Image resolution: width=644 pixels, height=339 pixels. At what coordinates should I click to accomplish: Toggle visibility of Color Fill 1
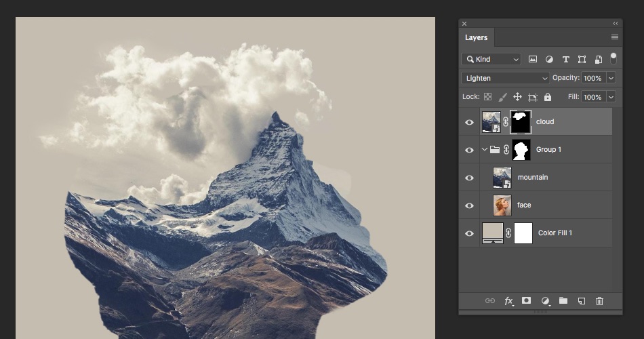[x=469, y=233]
